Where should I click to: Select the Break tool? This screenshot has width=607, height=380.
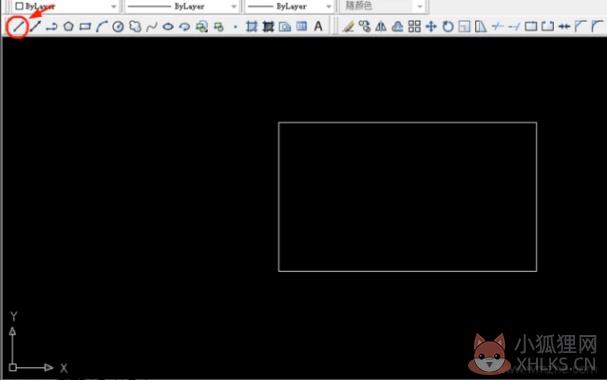click(x=547, y=27)
